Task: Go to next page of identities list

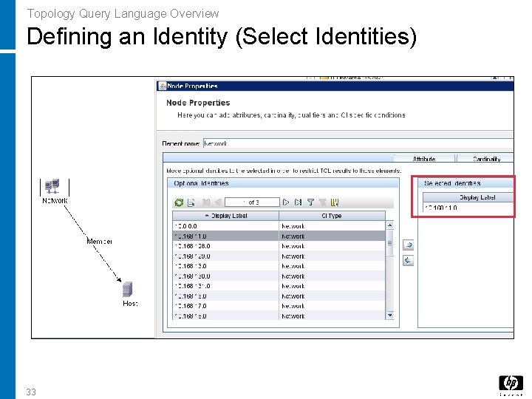Action: pyautogui.click(x=286, y=202)
